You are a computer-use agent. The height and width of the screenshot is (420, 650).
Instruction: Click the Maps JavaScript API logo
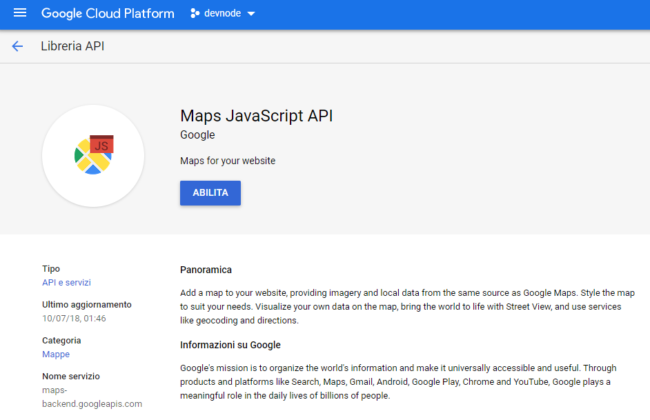[x=93, y=156]
